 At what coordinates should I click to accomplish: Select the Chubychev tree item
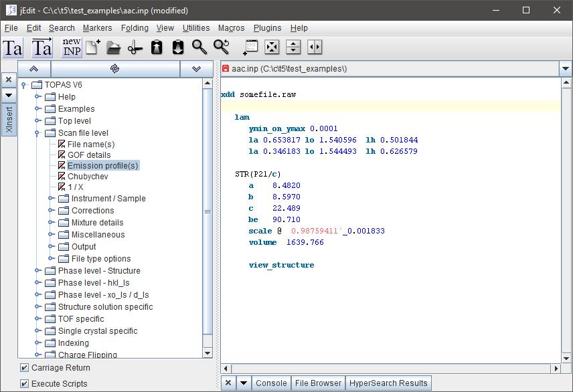point(88,177)
